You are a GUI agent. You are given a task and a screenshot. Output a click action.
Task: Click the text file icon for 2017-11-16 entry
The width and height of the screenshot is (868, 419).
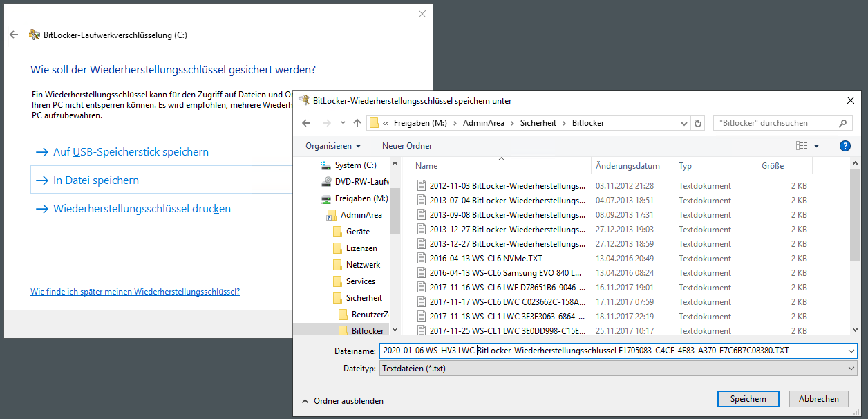422,288
